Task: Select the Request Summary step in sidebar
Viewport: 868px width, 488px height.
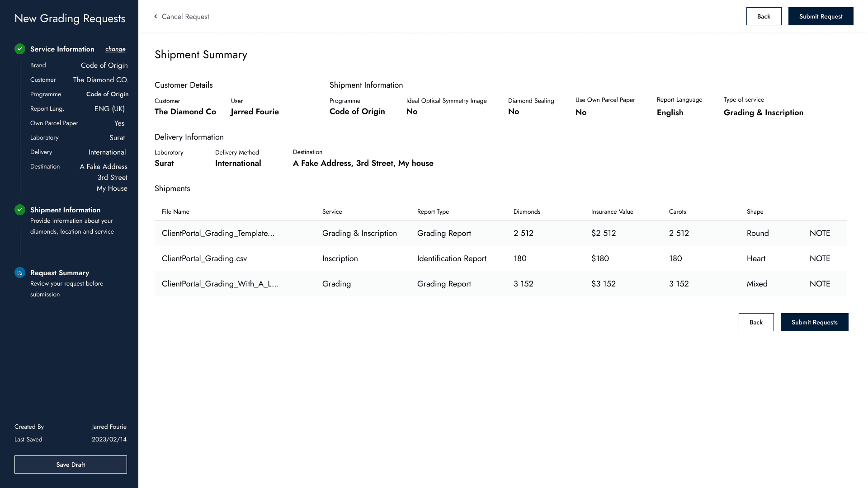Action: coord(60,273)
